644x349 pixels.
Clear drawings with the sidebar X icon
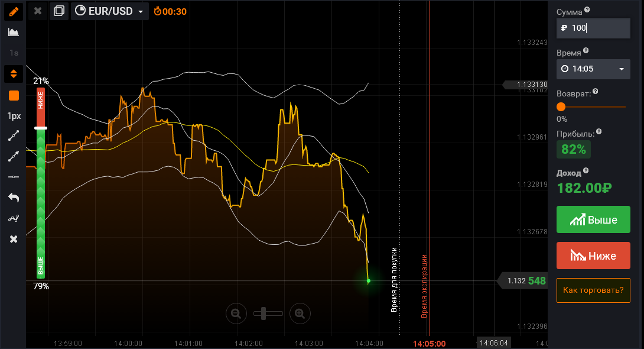point(14,239)
